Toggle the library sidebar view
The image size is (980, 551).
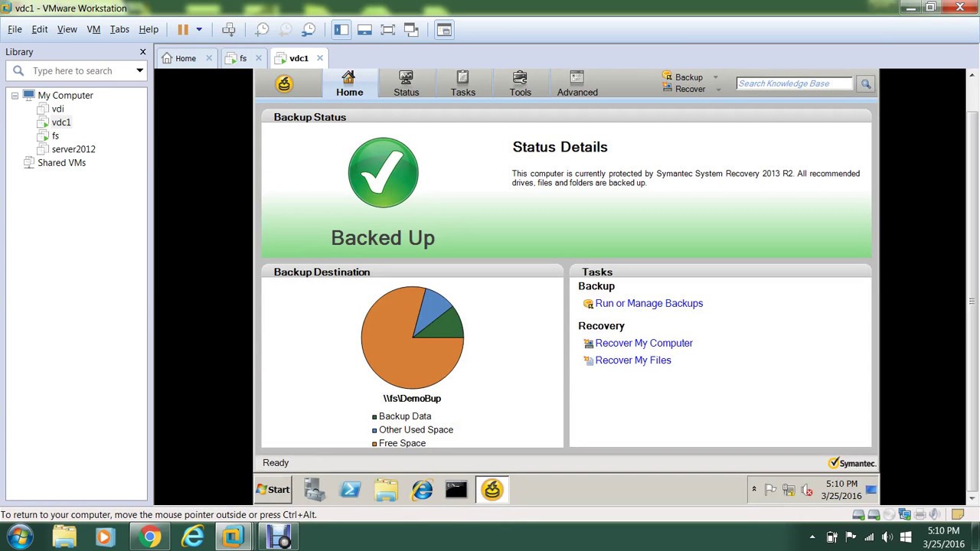[x=341, y=29]
